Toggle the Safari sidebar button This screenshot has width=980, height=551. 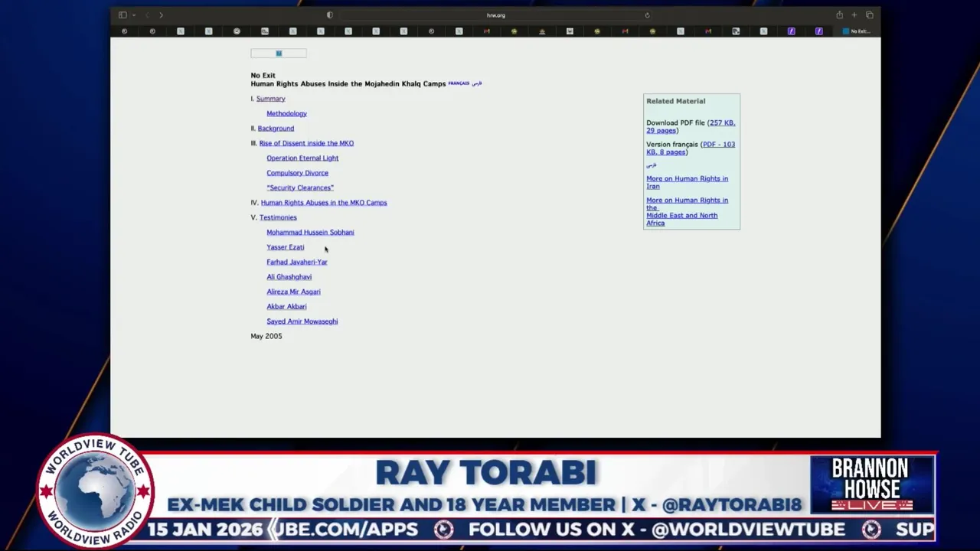[122, 15]
